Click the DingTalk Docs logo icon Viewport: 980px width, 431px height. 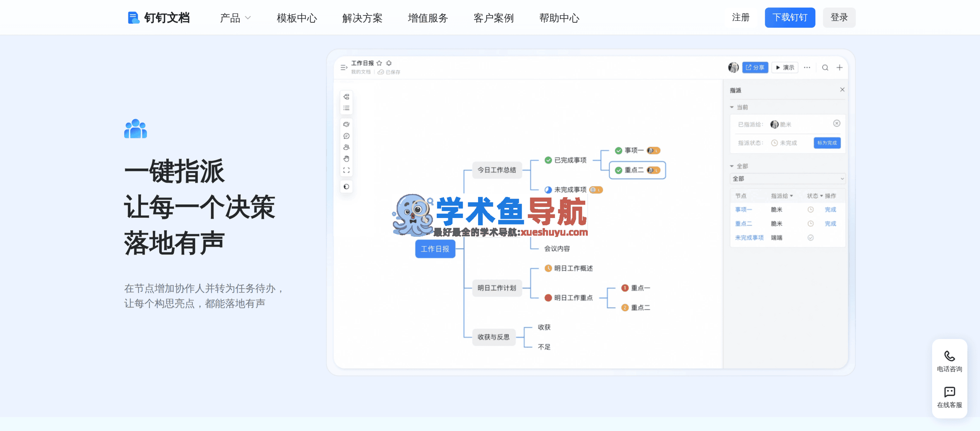[x=133, y=18]
